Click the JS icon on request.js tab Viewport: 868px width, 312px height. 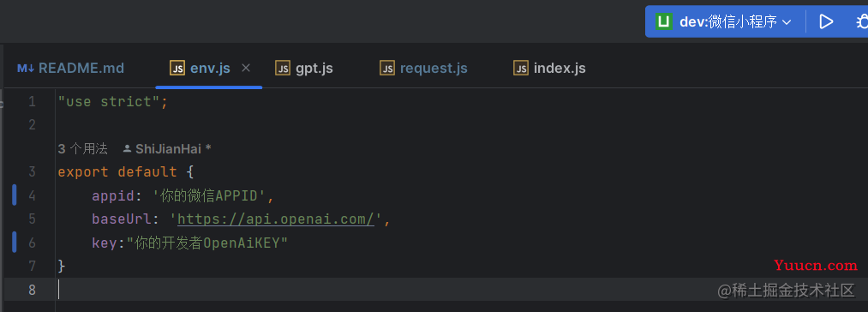387,69
